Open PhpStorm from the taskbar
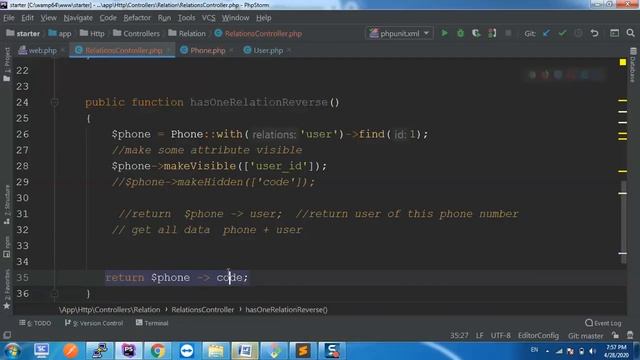The height and width of the screenshot is (360, 640). pos(129,351)
